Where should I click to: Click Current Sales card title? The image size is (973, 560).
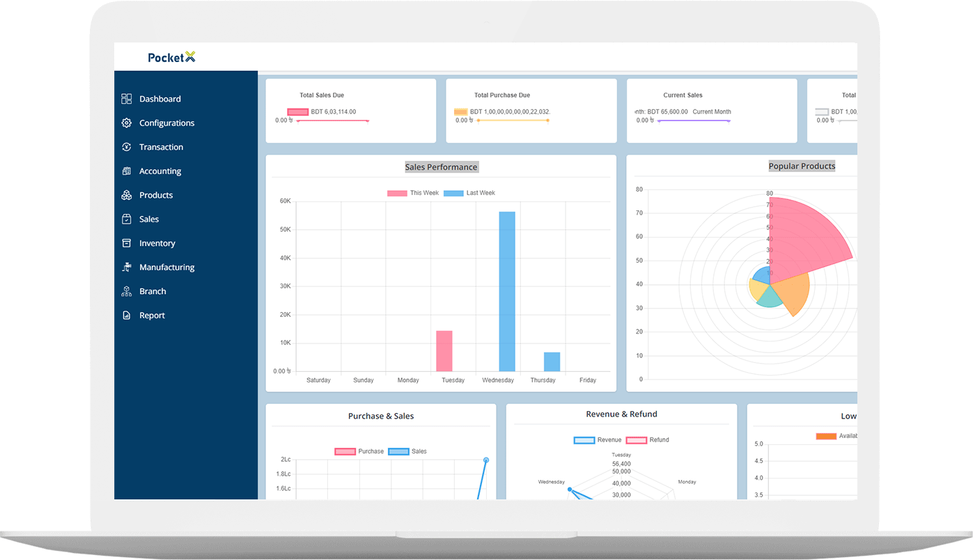683,95
